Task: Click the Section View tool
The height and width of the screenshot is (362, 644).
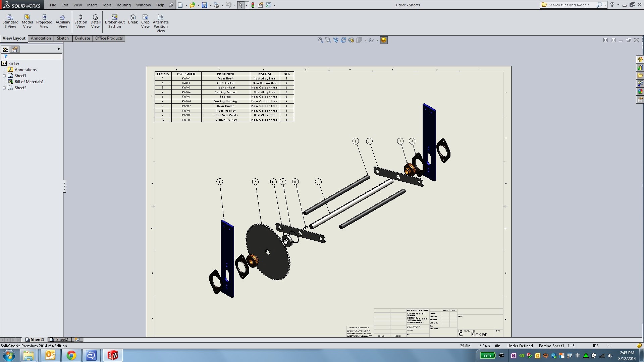Action: [x=80, y=21]
